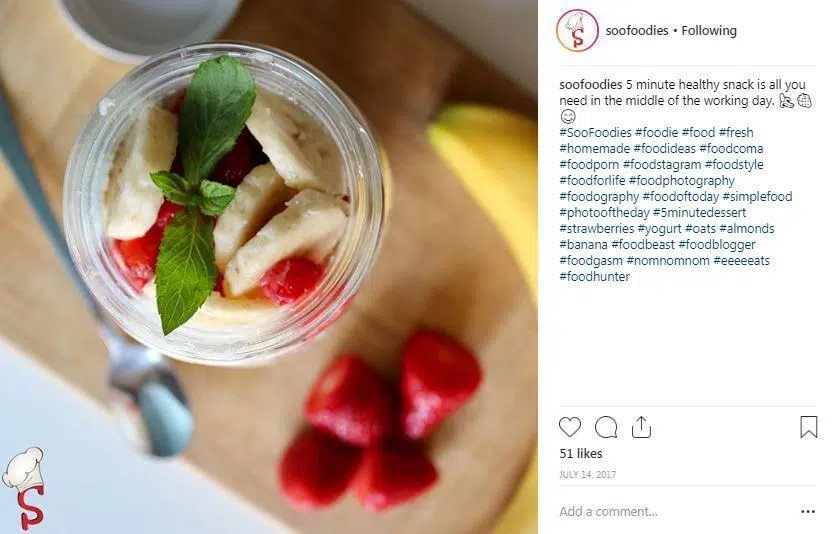This screenshot has height=534, width=837.
Task: View who liked via 51 likes
Action: click(581, 453)
